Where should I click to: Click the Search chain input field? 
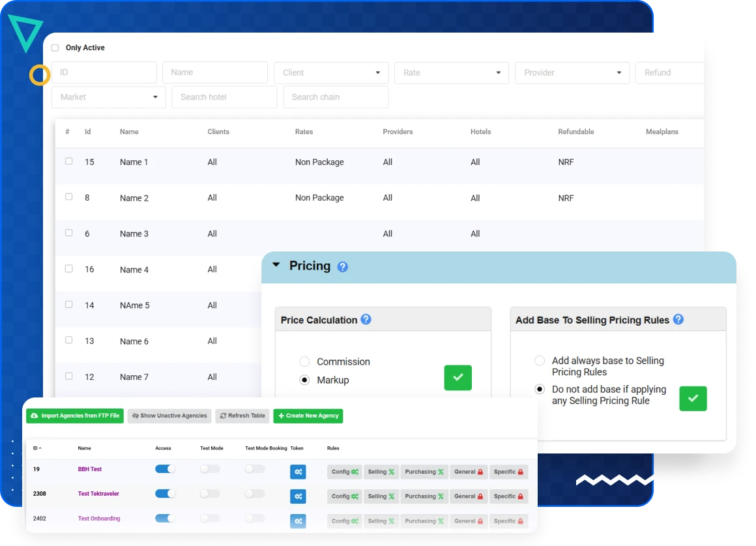point(336,97)
